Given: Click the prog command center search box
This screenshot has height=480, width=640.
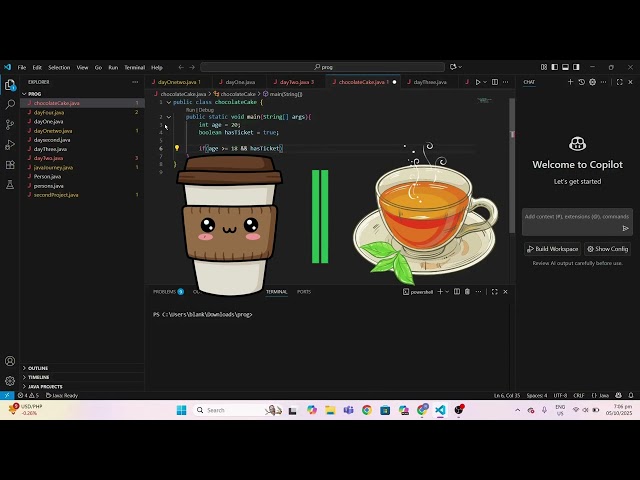Looking at the screenshot, I should (323, 67).
